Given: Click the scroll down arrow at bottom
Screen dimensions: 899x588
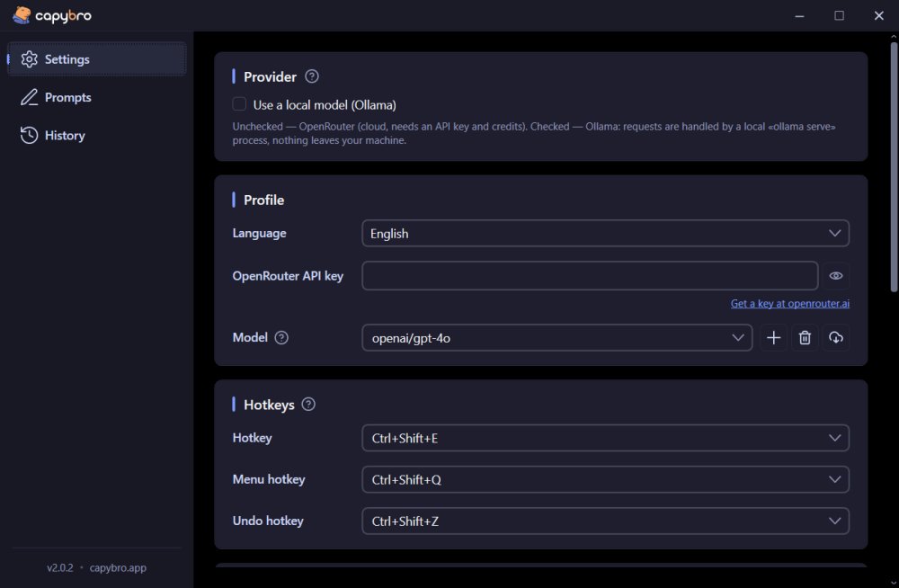Looking at the screenshot, I should point(894,583).
